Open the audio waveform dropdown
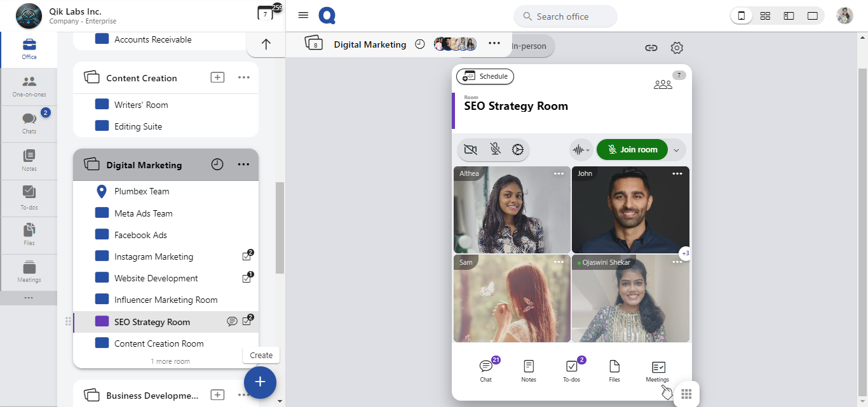Image resolution: width=868 pixels, height=407 pixels. (x=581, y=150)
